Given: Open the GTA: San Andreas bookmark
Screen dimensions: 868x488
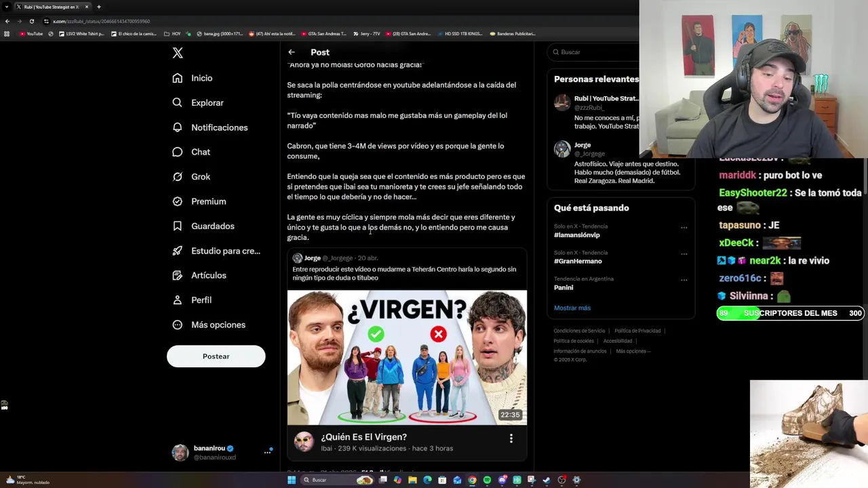Looking at the screenshot, I should click(x=323, y=34).
